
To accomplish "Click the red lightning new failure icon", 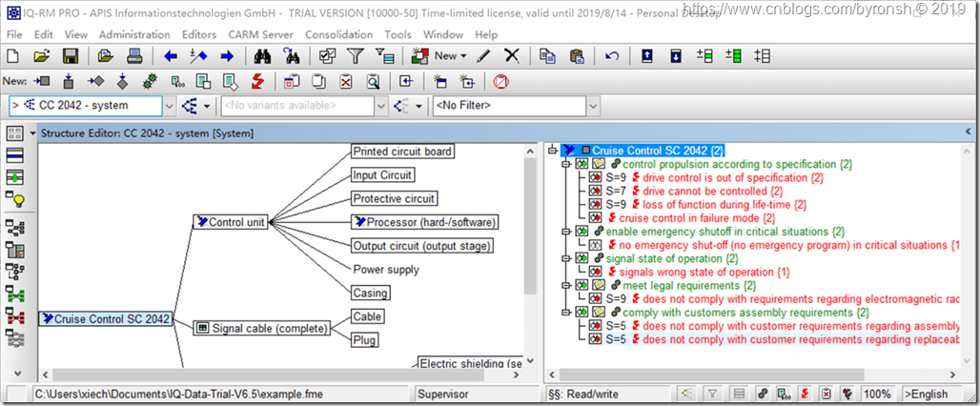I will click(258, 81).
